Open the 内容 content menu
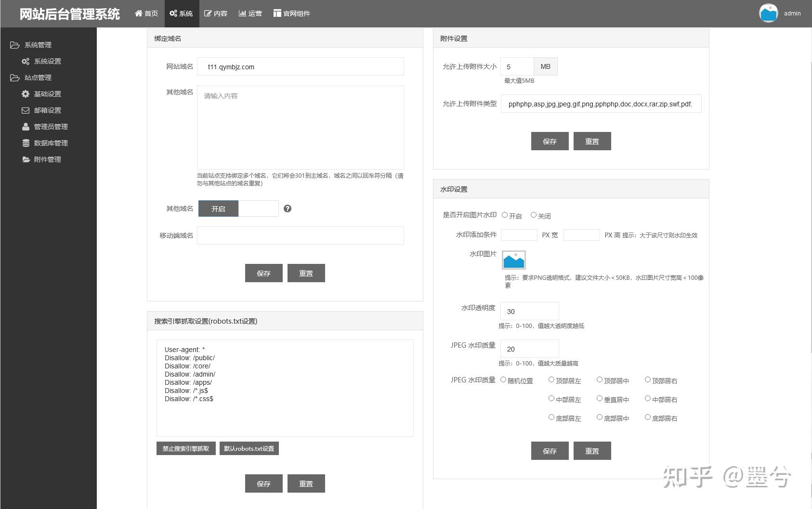 (x=216, y=13)
